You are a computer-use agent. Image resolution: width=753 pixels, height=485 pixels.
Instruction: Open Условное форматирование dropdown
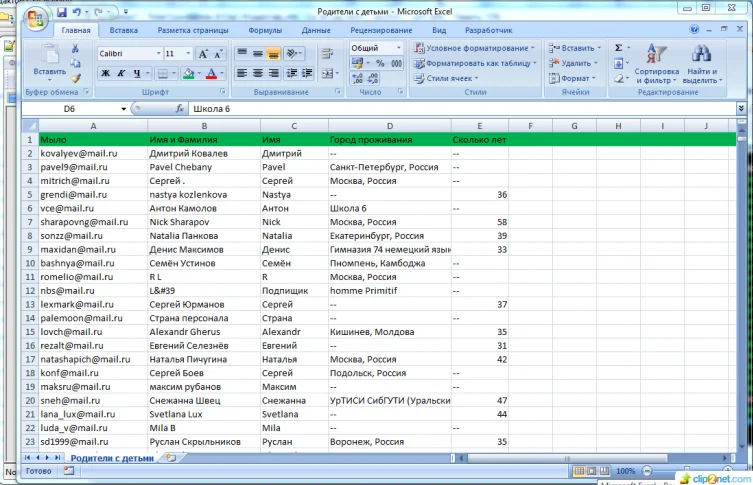point(479,48)
